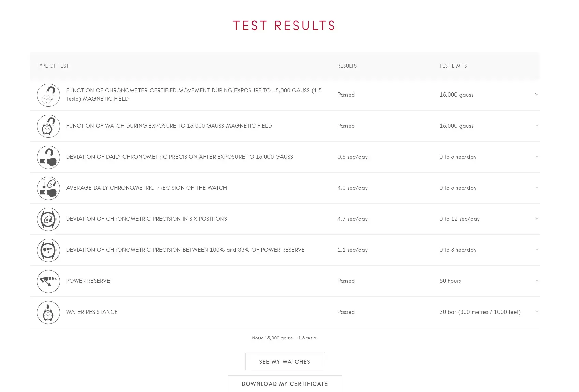Expand the Power Reserve 60 hours row
Viewport: 579px width, 392px height.
[x=537, y=281]
